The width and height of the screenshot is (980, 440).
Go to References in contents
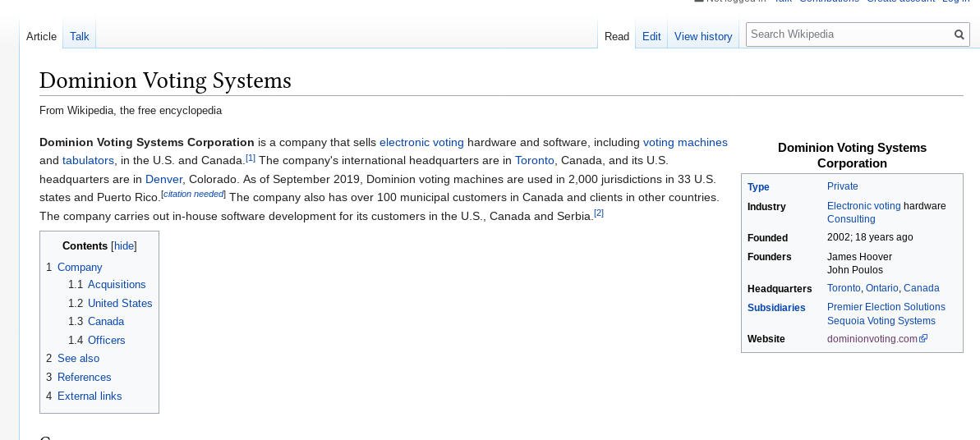coord(84,377)
